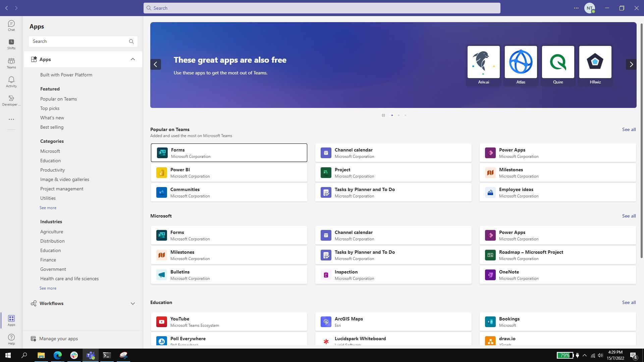Open the Windows notification center
Image resolution: width=644 pixels, height=362 pixels.
[x=634, y=355]
